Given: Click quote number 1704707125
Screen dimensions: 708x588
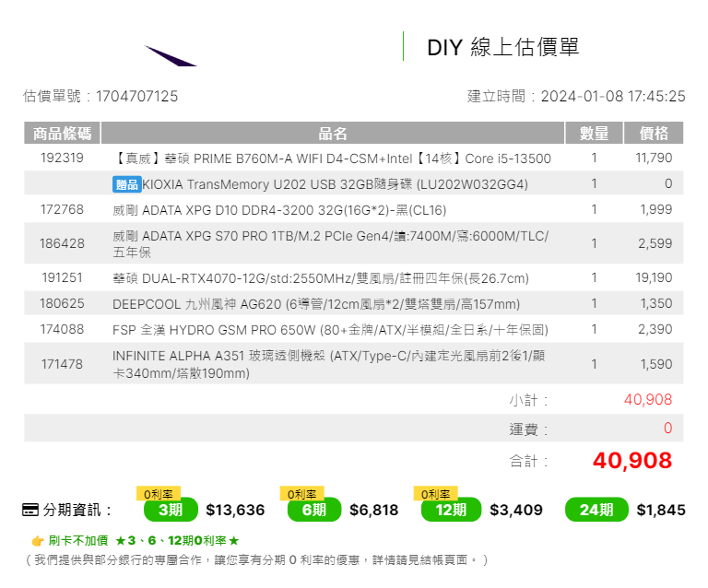Looking at the screenshot, I should (x=136, y=96).
